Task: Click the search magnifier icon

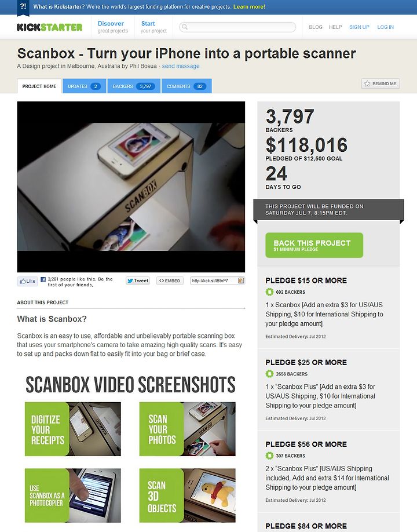Action: point(184,27)
